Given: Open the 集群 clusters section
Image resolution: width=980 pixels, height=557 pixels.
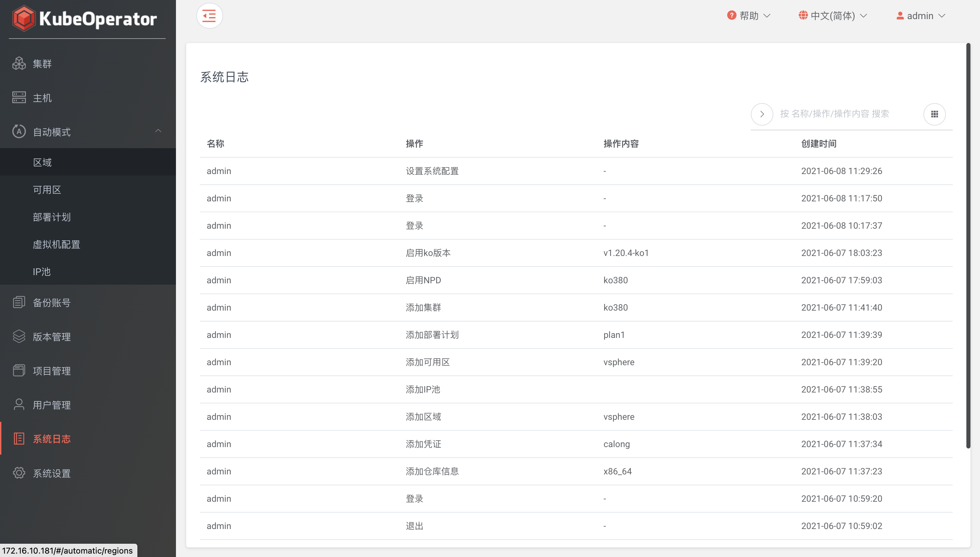Looking at the screenshot, I should 42,64.
